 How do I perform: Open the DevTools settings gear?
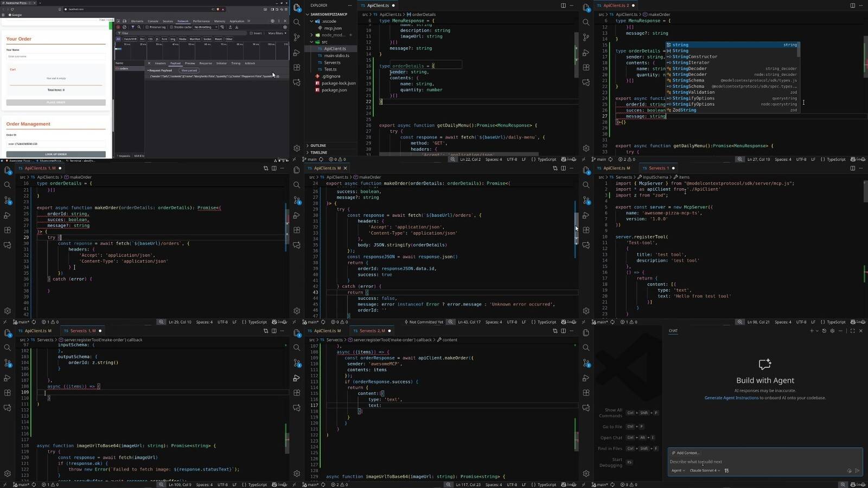click(x=272, y=21)
